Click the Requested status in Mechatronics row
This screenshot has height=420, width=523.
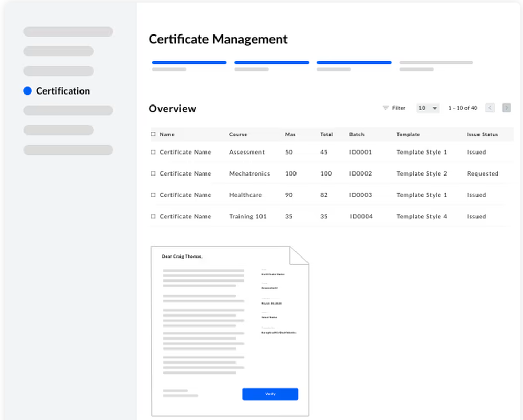click(482, 173)
